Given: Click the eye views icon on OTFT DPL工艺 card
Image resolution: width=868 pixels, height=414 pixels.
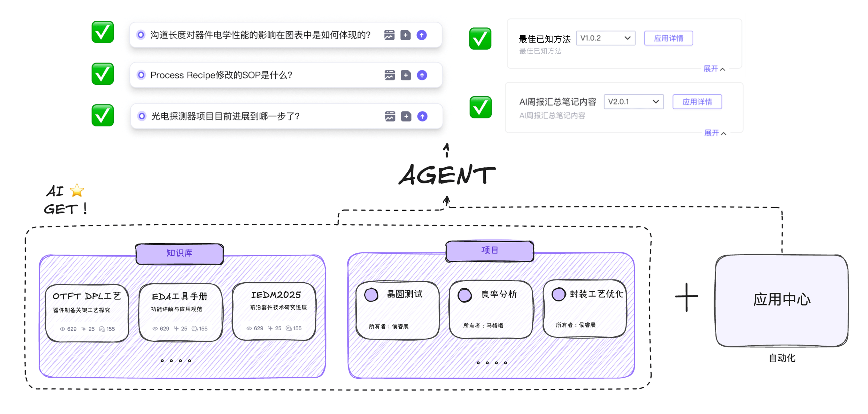Looking at the screenshot, I should coord(62,329).
